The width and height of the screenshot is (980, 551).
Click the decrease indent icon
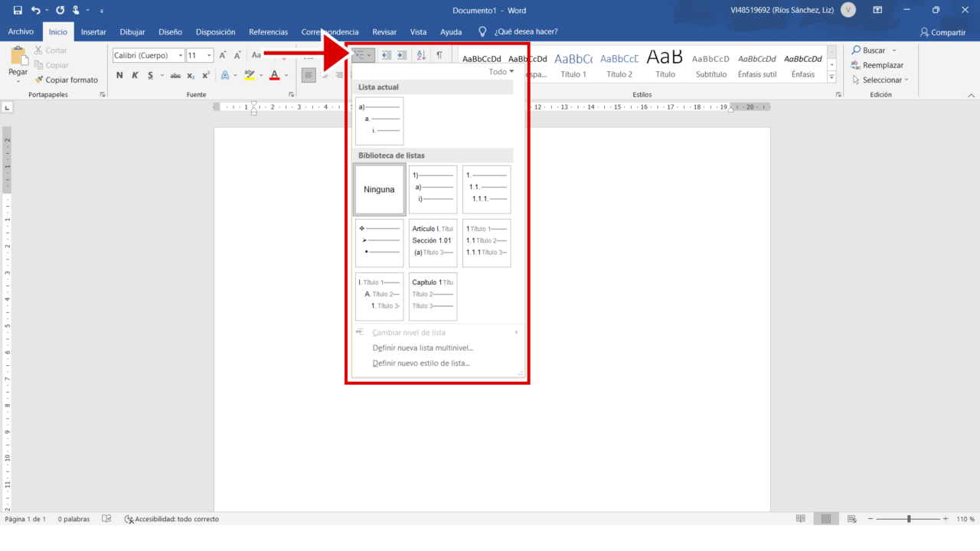386,55
